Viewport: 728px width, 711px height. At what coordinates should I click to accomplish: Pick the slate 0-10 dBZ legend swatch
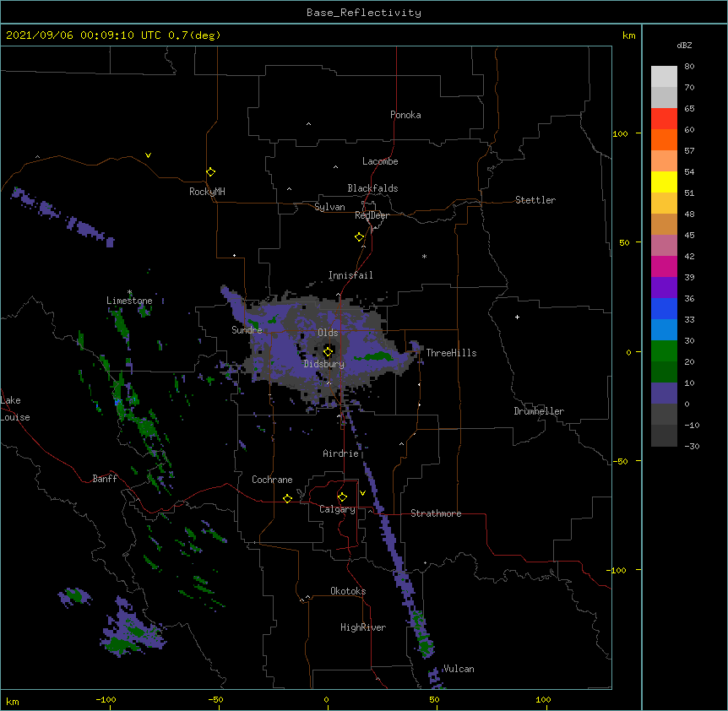click(x=664, y=393)
